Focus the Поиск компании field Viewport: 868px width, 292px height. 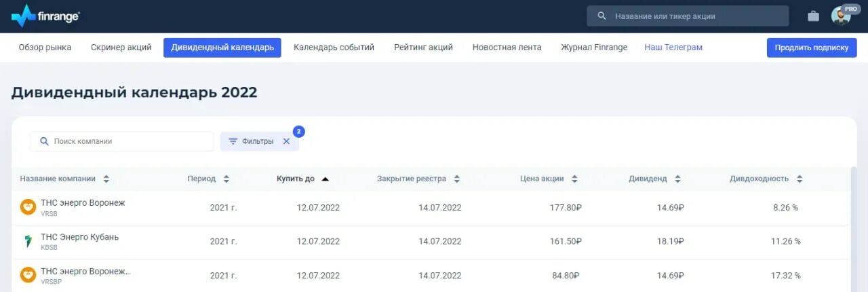point(122,141)
